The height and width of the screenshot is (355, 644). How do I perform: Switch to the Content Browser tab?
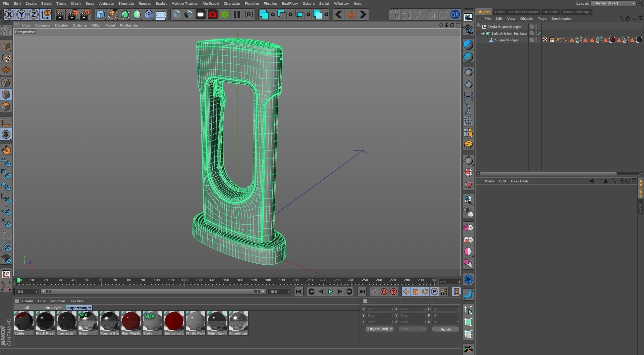click(523, 12)
